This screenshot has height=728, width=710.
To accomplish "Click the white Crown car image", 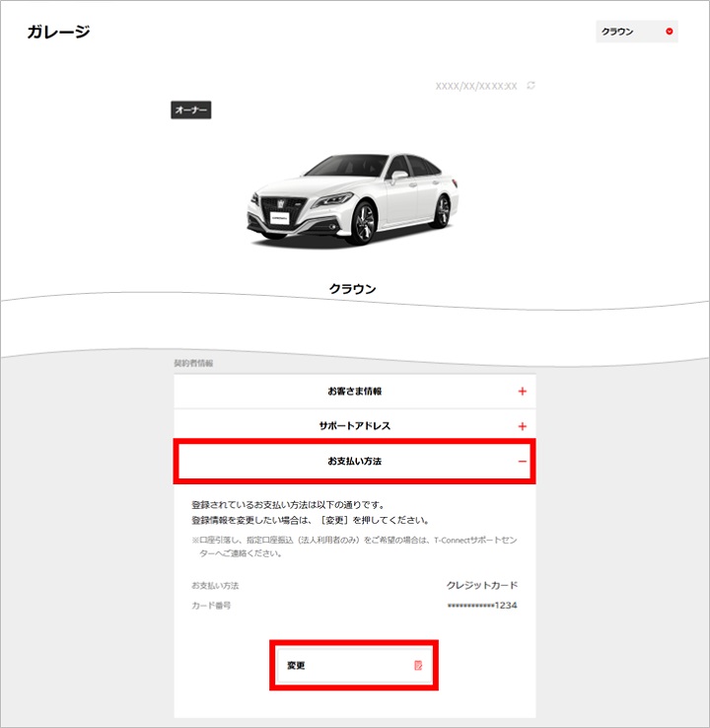I will pos(352,199).
